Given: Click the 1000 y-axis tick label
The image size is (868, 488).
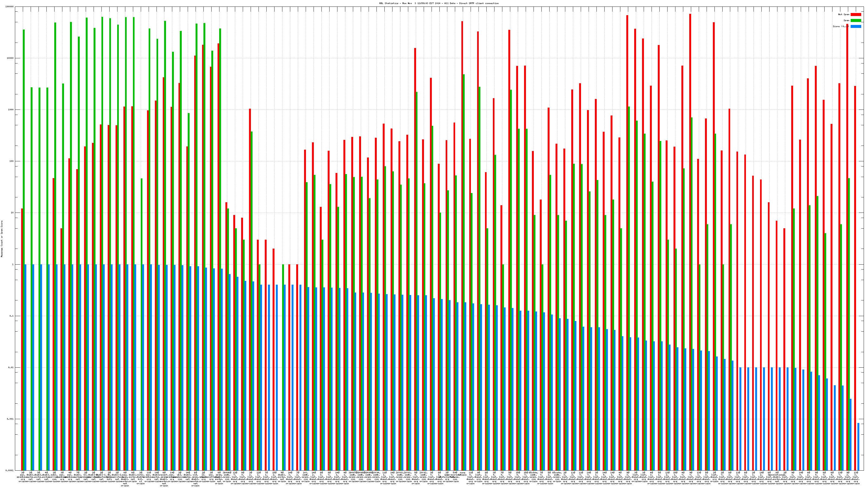Looking at the screenshot, I should pos(11,110).
